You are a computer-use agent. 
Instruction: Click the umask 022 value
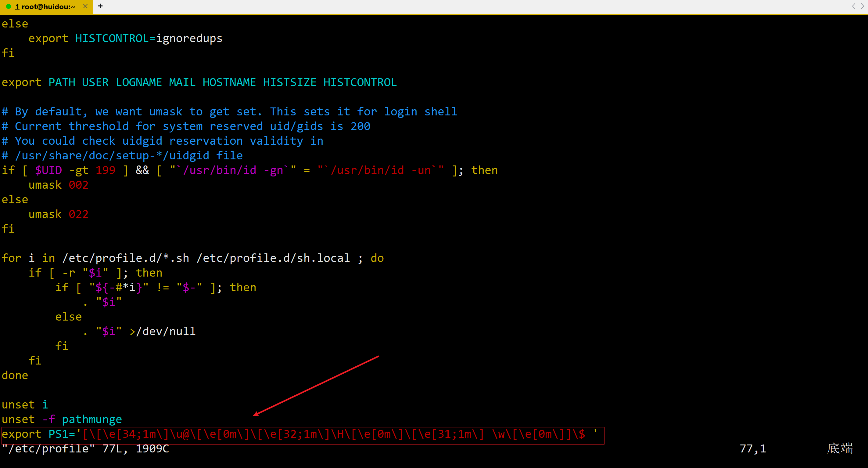click(78, 214)
